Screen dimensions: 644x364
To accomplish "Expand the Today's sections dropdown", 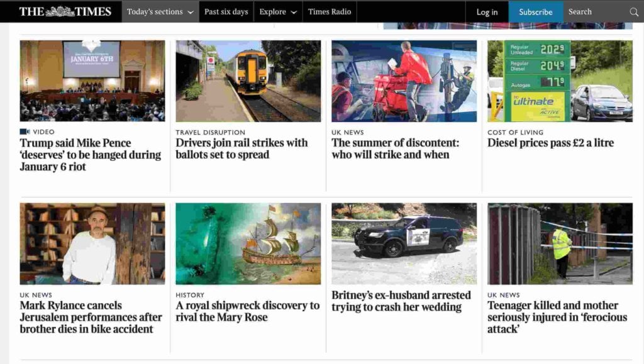I will 155,11.
